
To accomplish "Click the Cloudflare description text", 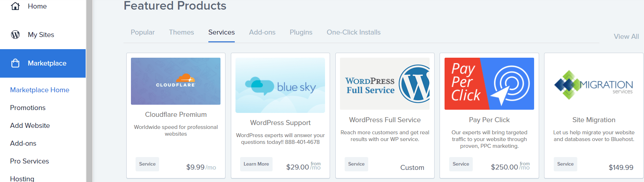I will tap(176, 130).
